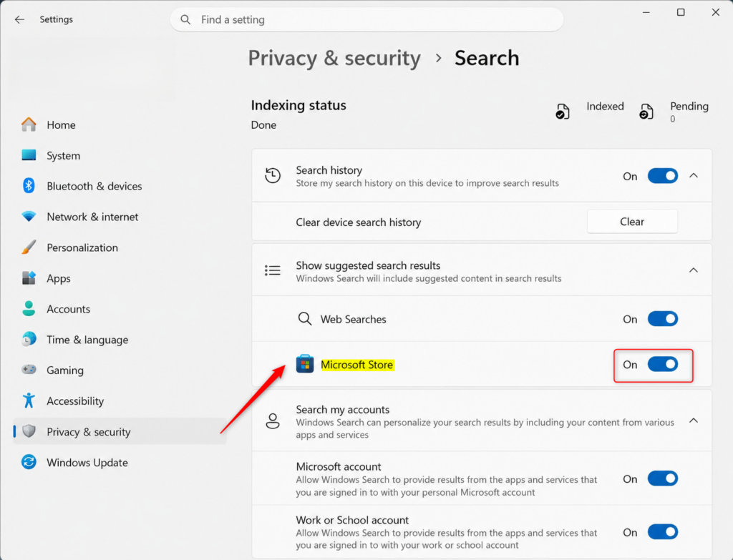Click the Indexed label text

pyautogui.click(x=605, y=107)
